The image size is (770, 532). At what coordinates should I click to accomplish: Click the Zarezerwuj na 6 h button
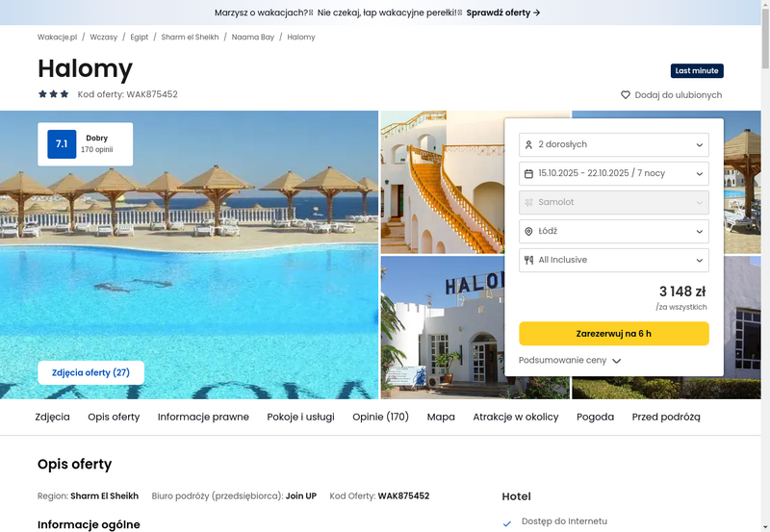point(614,334)
